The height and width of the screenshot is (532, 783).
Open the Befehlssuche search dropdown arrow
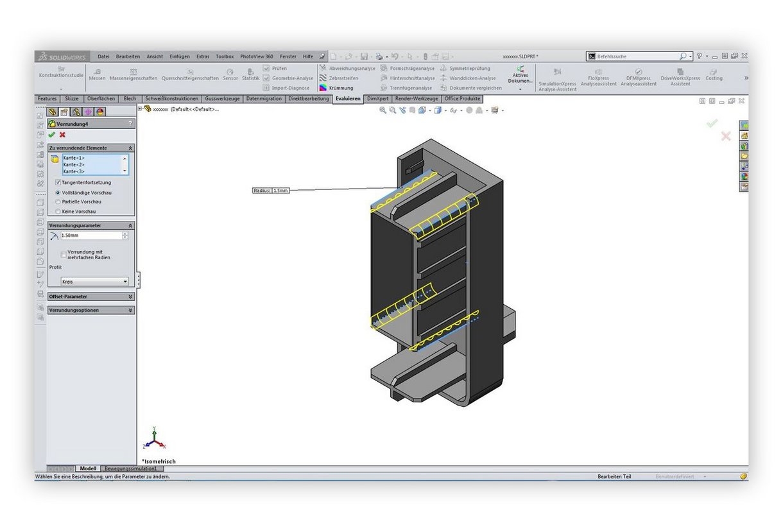[690, 56]
